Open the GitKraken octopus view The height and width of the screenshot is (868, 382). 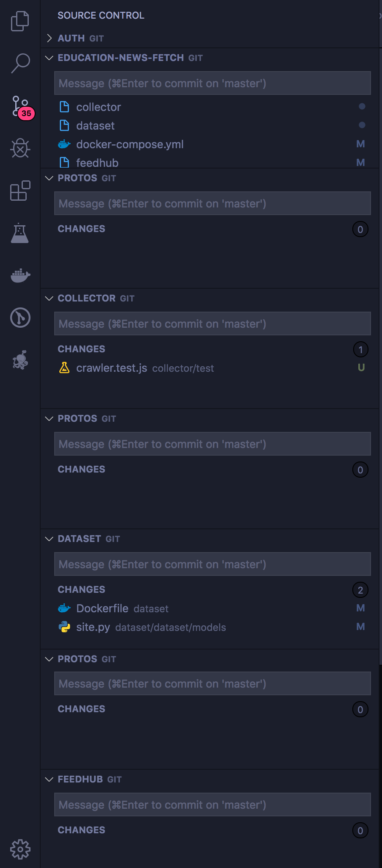[20, 360]
